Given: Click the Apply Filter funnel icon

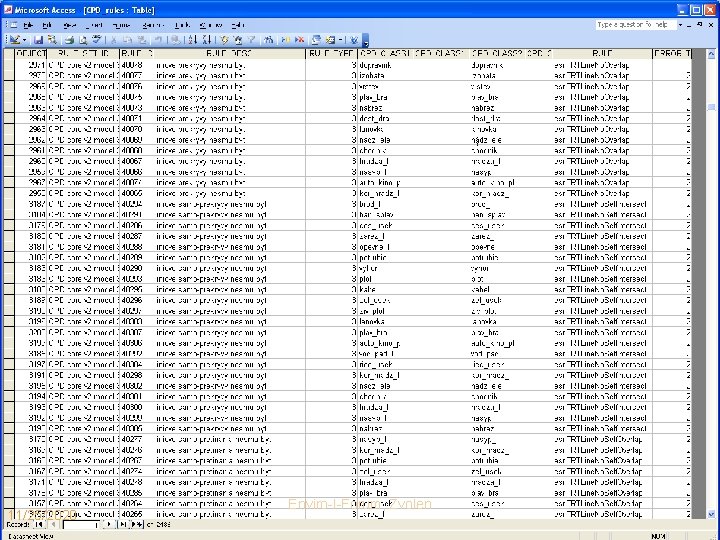Looking at the screenshot, I should (252, 40).
